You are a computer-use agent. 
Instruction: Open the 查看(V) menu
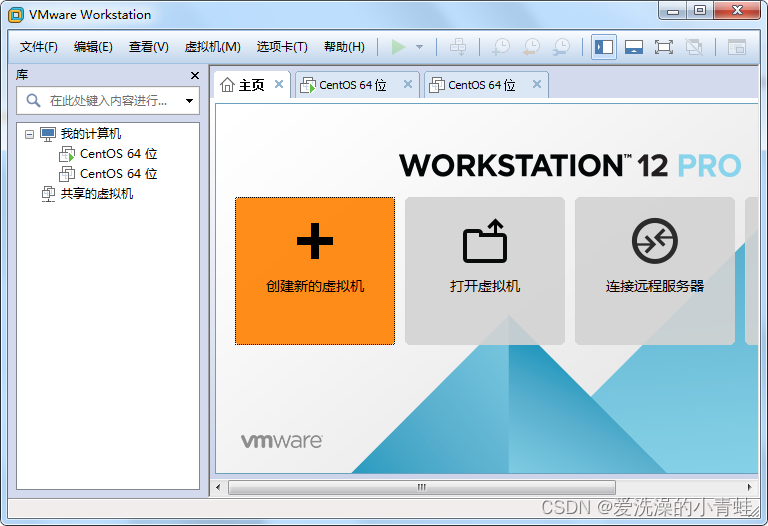point(148,47)
